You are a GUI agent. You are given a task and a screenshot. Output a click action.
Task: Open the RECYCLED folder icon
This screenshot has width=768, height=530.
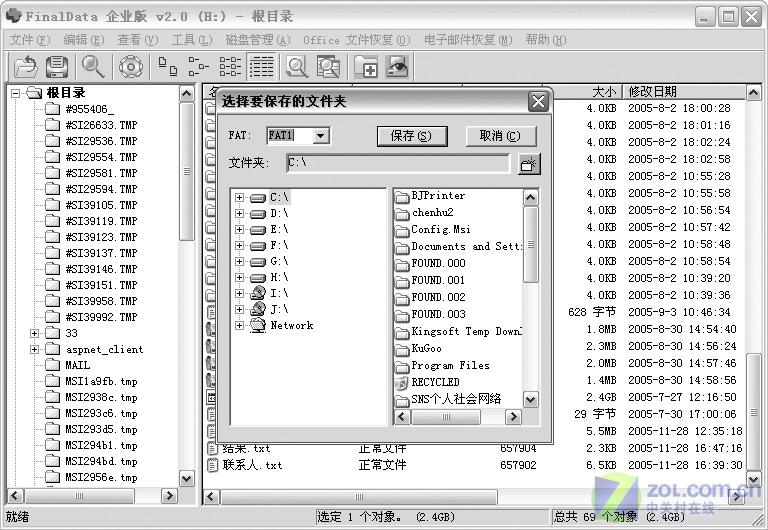pyautogui.click(x=402, y=383)
